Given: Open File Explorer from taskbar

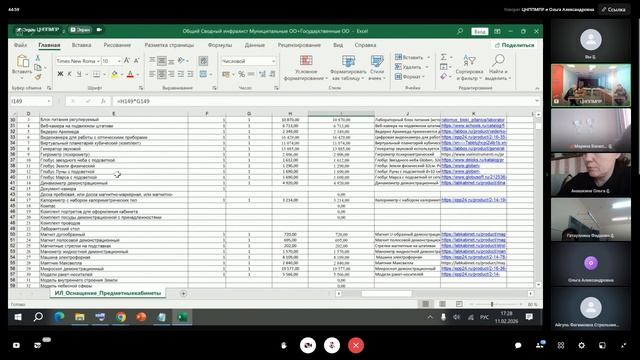Looking at the screenshot, I should [x=80, y=317].
